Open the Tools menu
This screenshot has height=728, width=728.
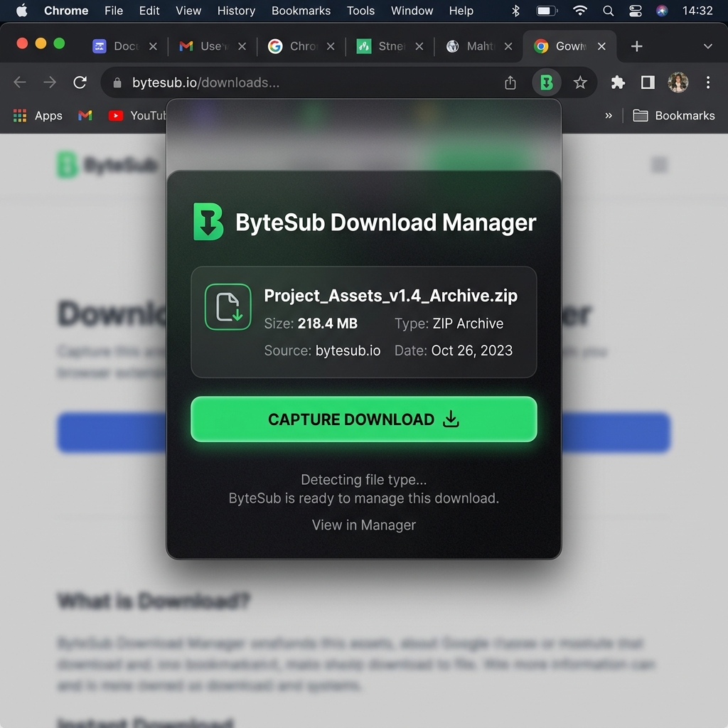tap(360, 11)
